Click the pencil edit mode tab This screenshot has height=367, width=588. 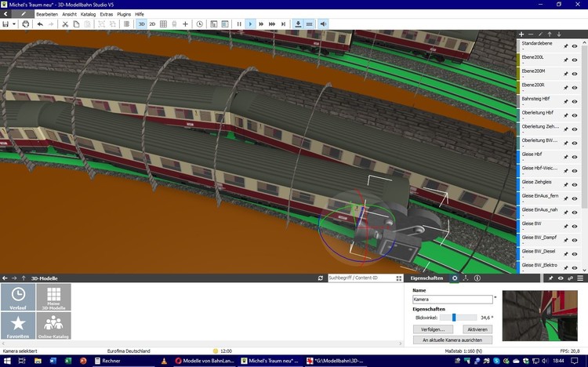(23, 14)
